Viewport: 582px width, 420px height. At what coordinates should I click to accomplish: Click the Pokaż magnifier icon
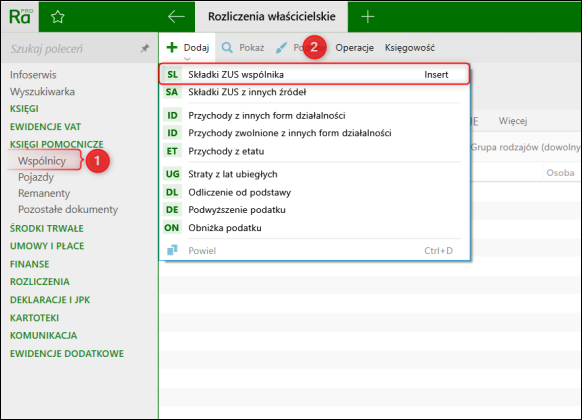pyautogui.click(x=227, y=47)
